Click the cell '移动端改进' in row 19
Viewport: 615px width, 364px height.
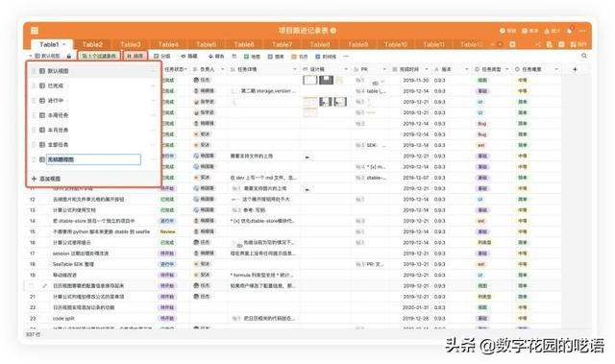point(64,275)
